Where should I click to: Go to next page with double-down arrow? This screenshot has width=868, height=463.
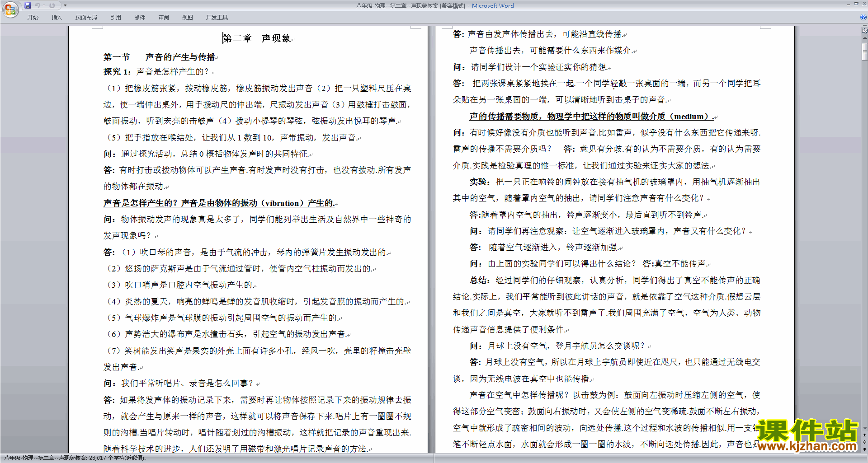click(x=865, y=449)
